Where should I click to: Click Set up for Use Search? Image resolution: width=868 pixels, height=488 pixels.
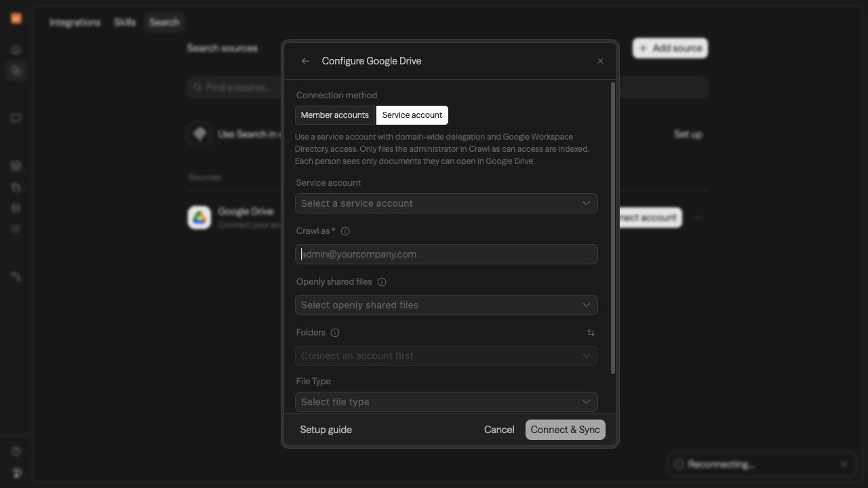pos(688,134)
